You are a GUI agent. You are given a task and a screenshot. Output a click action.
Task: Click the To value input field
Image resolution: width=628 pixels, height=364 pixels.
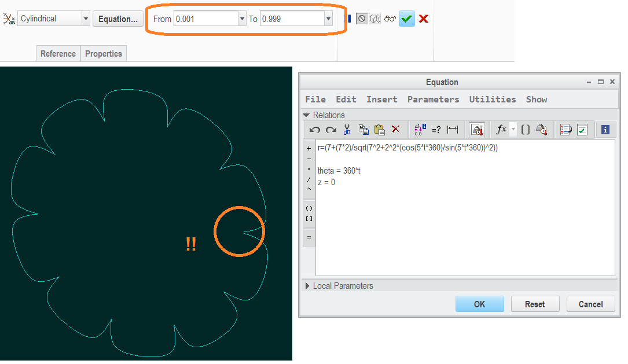point(292,19)
